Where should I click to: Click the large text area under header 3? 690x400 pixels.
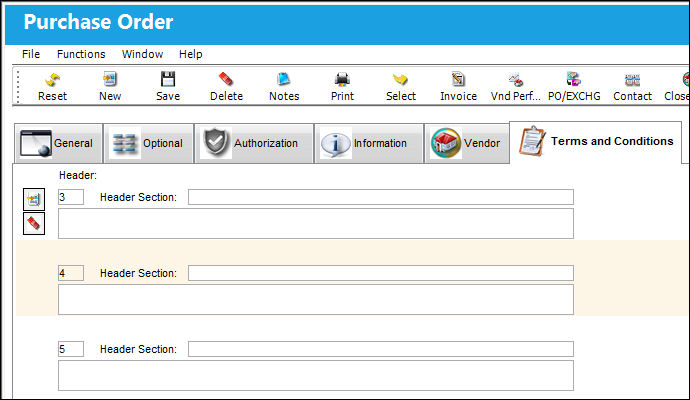(316, 224)
